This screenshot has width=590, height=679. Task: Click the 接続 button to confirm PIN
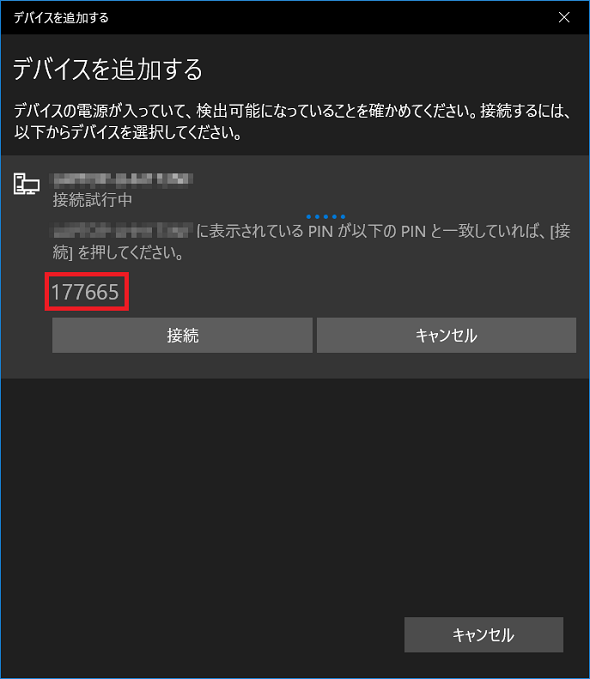click(182, 335)
